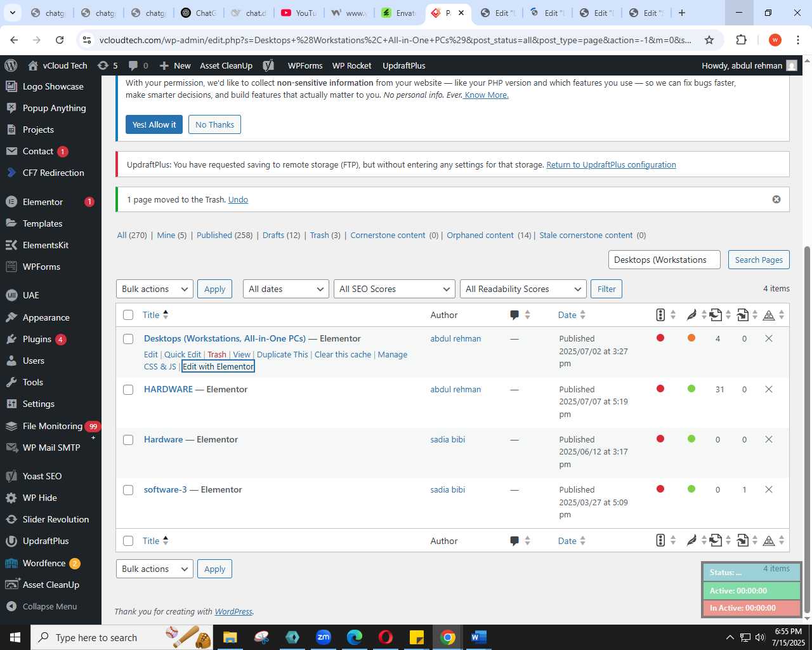Image resolution: width=812 pixels, height=650 pixels.
Task: Open Zoom from the Windows taskbar
Action: (324, 637)
